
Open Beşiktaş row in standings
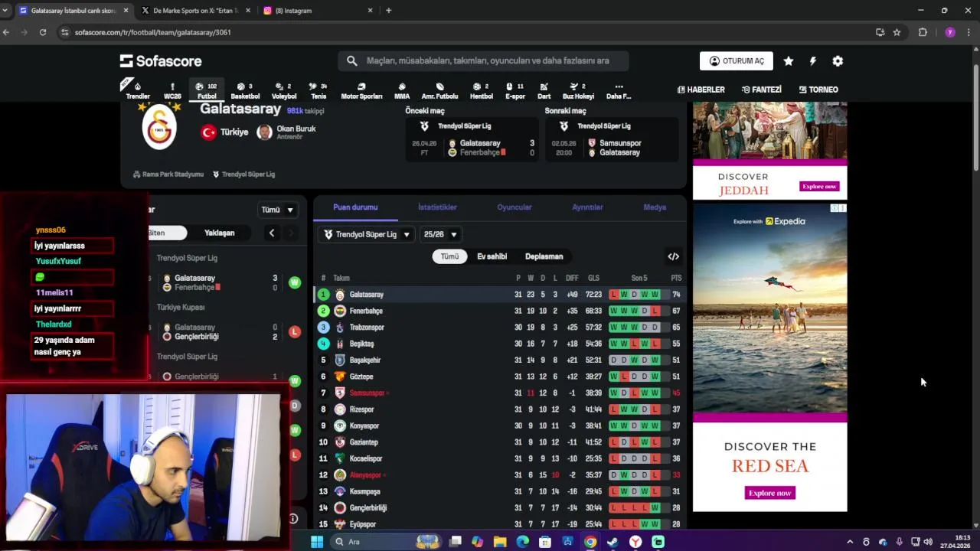(500, 344)
